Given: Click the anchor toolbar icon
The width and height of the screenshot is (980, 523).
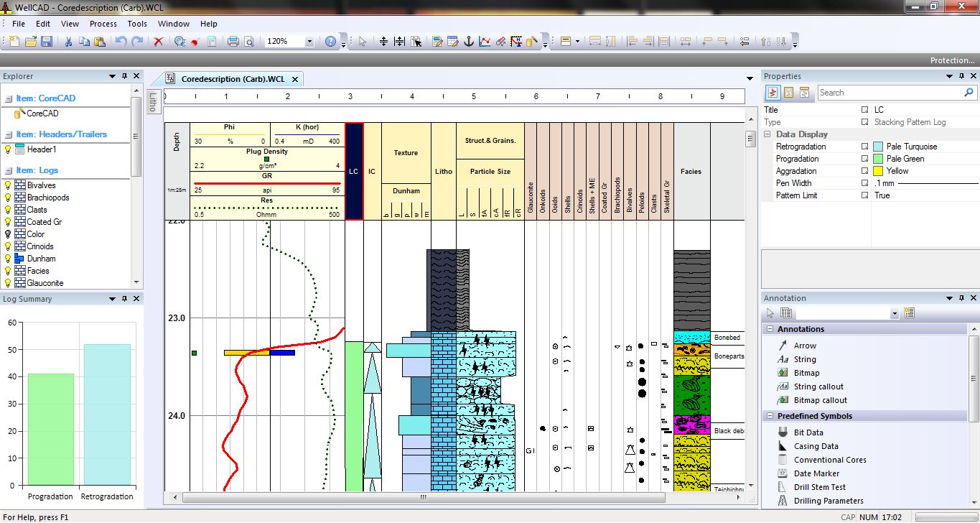Looking at the screenshot, I should coord(468,41).
